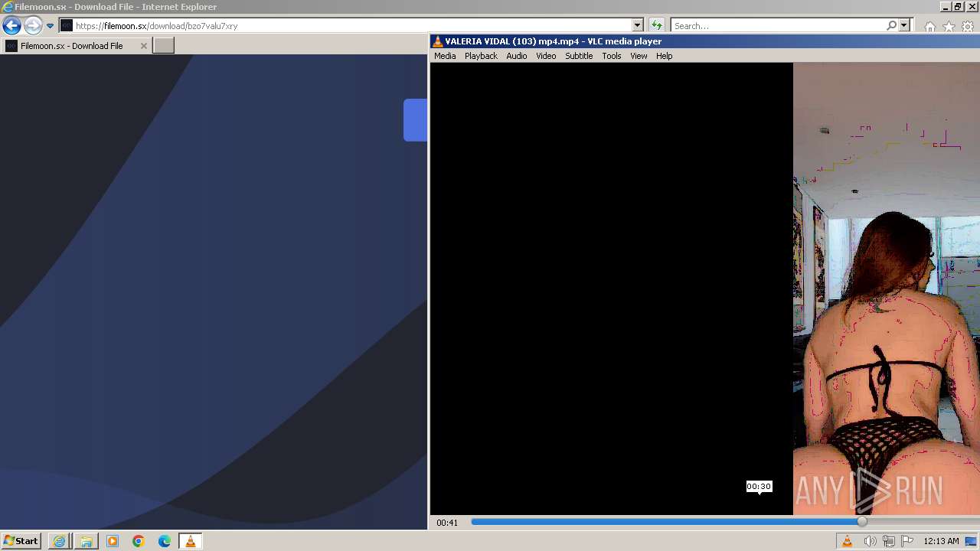Click the Internet Explorer search box
The width and height of the screenshot is (980, 551).
(x=777, y=26)
